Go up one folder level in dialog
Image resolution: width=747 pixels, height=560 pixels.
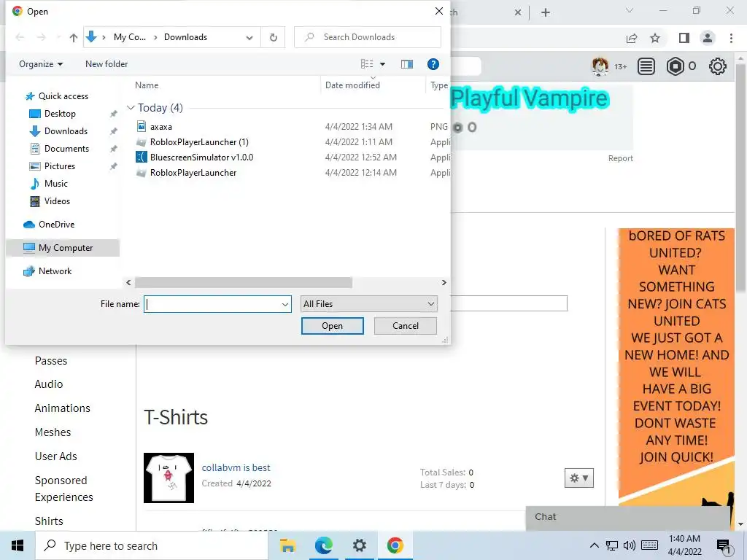point(73,37)
